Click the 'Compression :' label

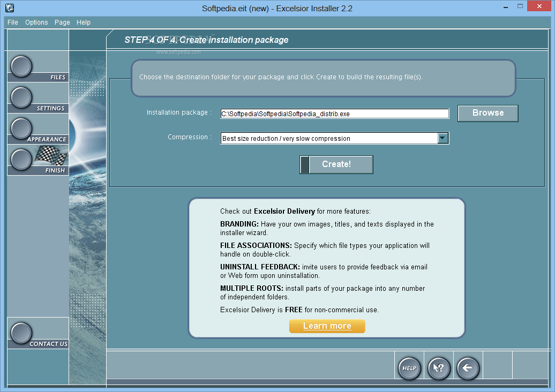[x=189, y=137]
